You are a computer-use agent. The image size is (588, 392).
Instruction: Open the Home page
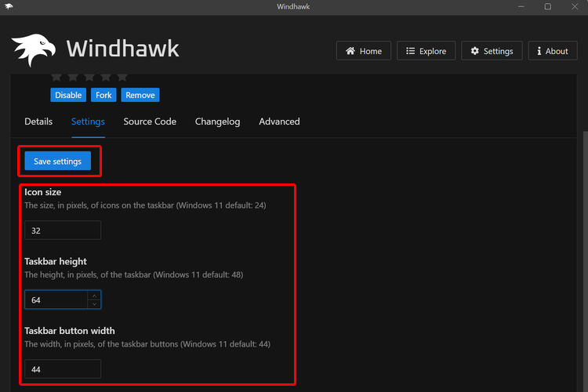click(x=363, y=51)
